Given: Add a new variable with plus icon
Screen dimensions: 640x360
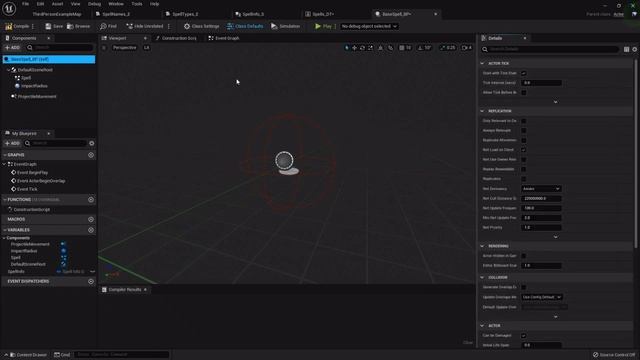Looking at the screenshot, I should [x=91, y=230].
